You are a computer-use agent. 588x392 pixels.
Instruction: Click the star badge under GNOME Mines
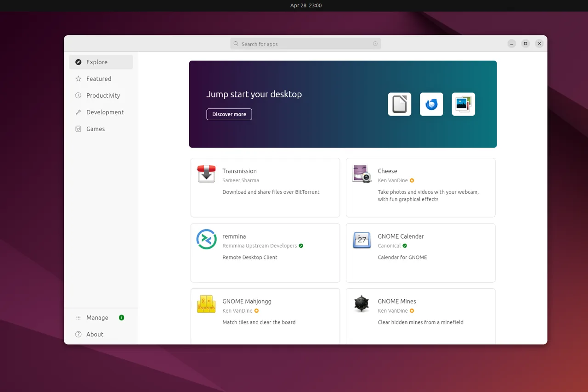[412, 311]
